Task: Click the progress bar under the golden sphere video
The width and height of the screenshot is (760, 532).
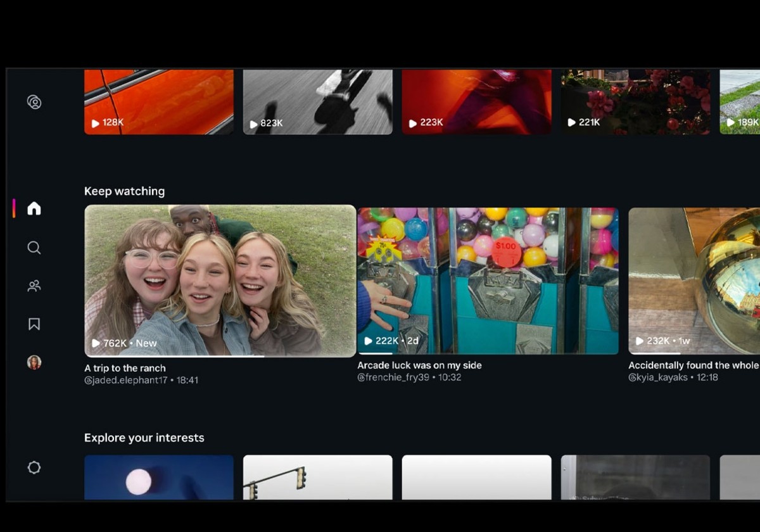Action: coord(694,353)
